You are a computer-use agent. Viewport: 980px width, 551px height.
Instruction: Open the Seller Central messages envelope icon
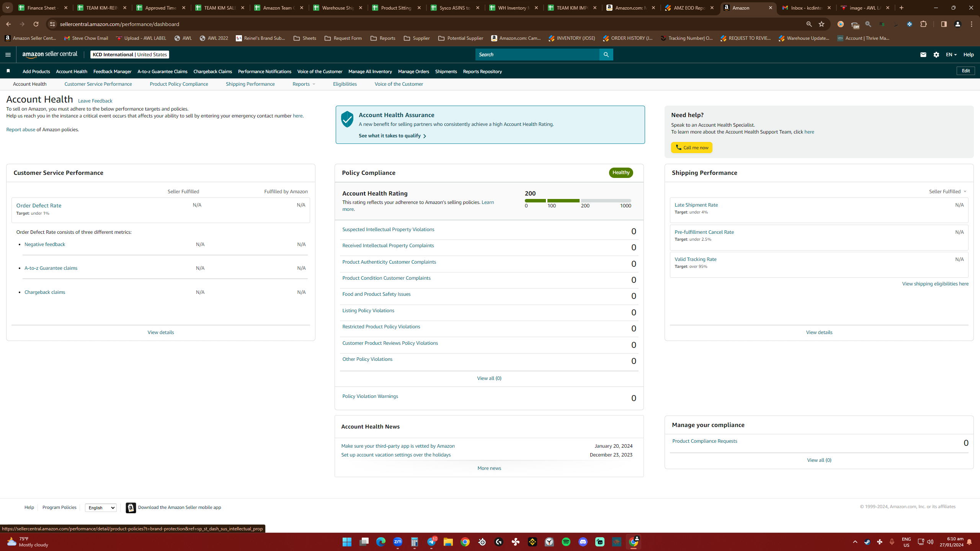coord(923,55)
